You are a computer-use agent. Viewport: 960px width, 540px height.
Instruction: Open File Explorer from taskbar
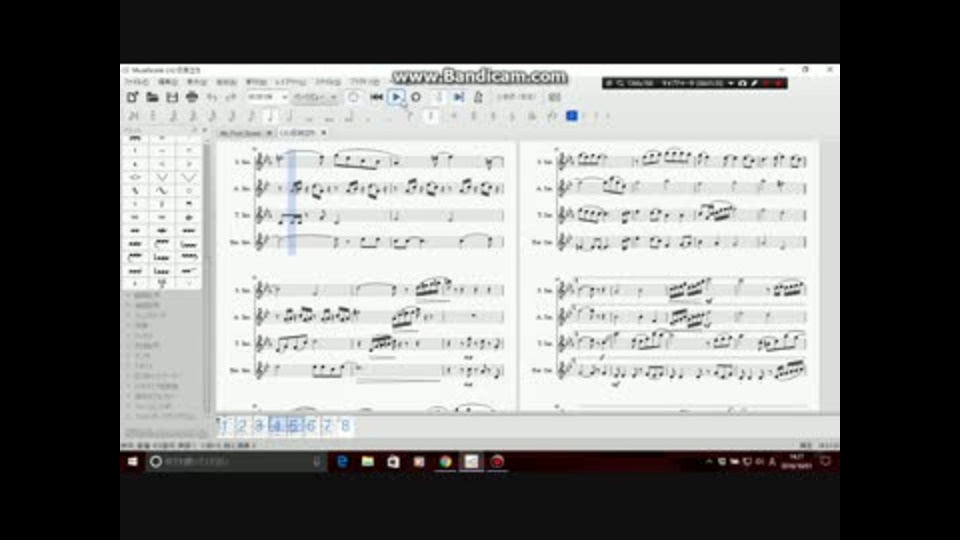367,461
